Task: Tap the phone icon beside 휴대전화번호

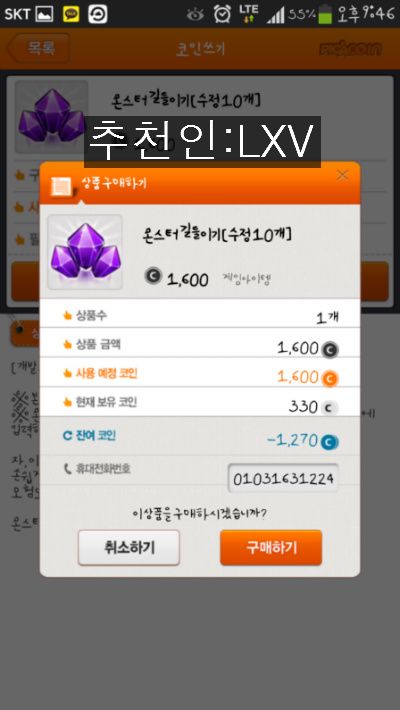Action: pos(67,470)
